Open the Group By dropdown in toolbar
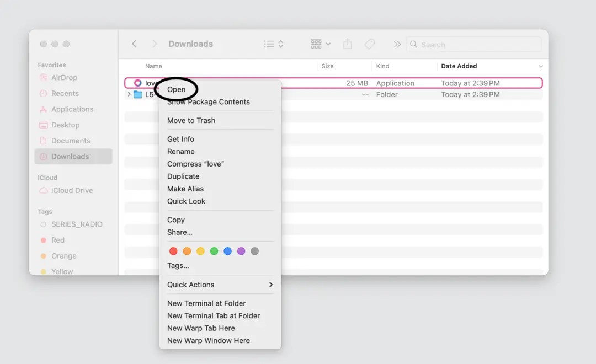 click(x=320, y=44)
